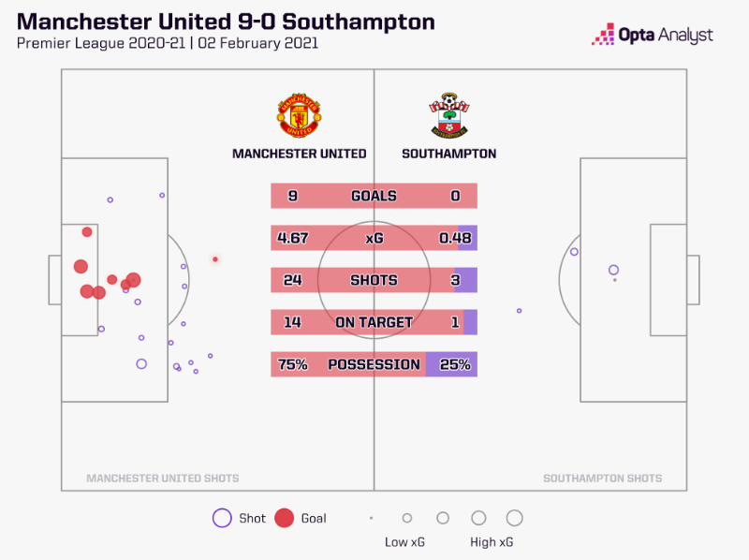Click the Manchester United 9-0 Southampton title
749x560 pixels.
click(225, 21)
